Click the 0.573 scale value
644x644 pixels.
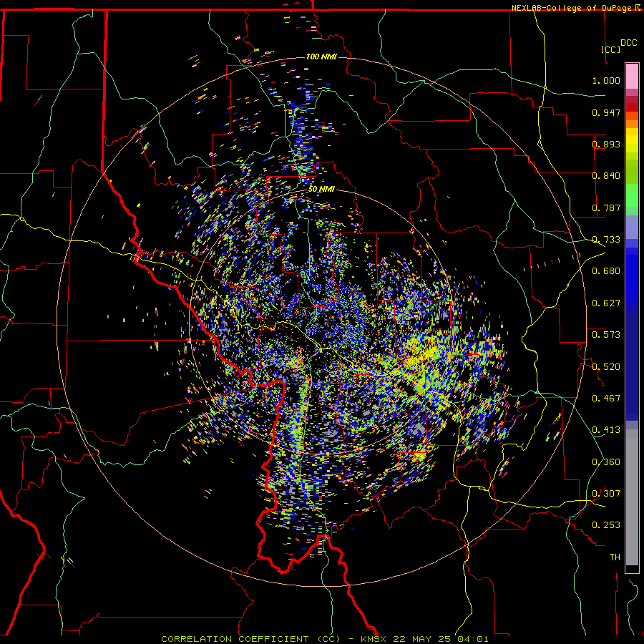(606, 335)
